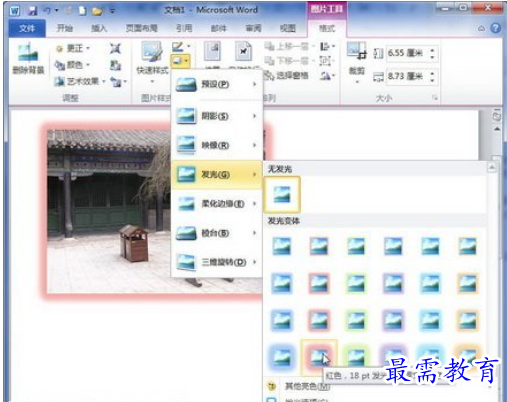Open the Corrections (更正) dropdown
This screenshot has width=507, height=402.
tap(73, 49)
